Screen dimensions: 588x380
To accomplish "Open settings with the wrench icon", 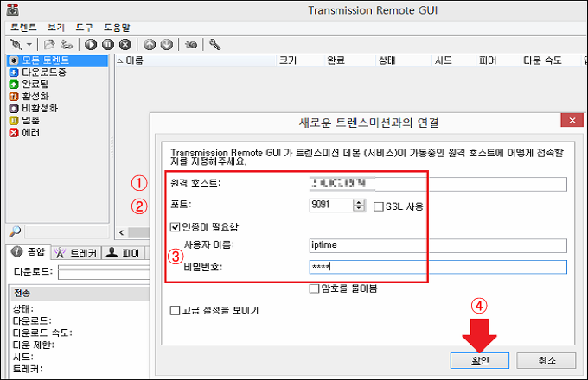I will click(x=214, y=45).
